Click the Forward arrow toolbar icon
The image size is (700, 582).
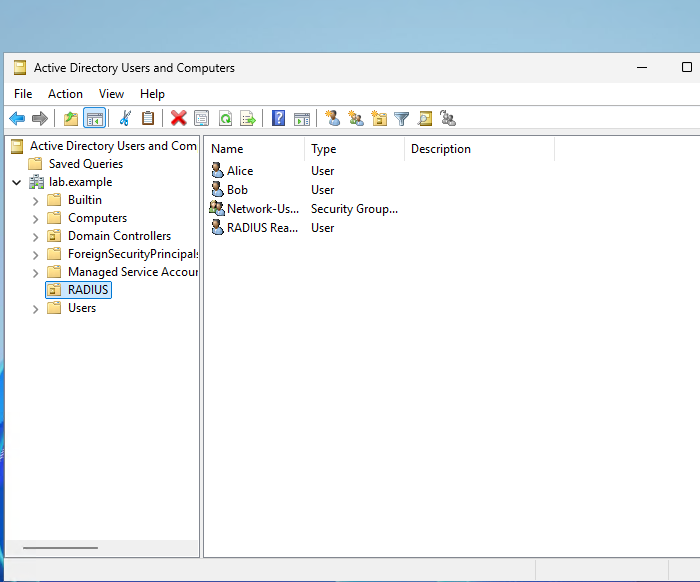[x=40, y=118]
